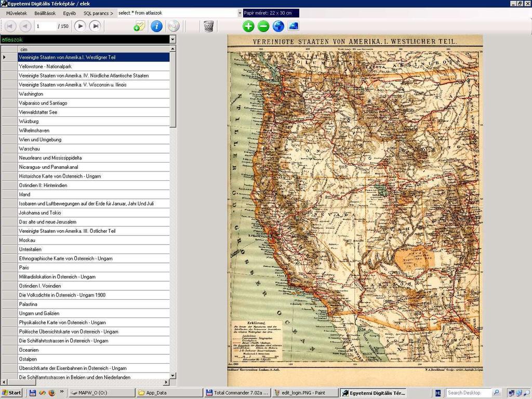532x399 pixels.
Task: Switch to edit_login.PNG - Paint window
Action: pos(305,393)
